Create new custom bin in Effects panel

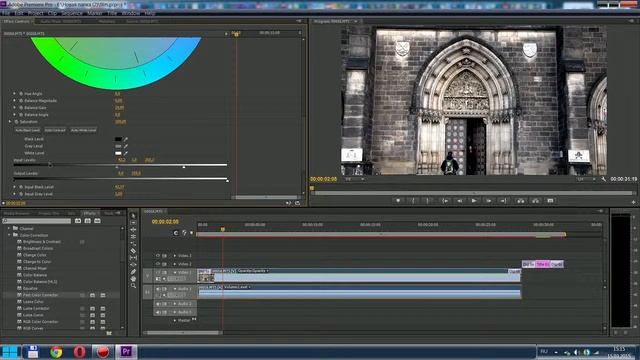[x=109, y=333]
